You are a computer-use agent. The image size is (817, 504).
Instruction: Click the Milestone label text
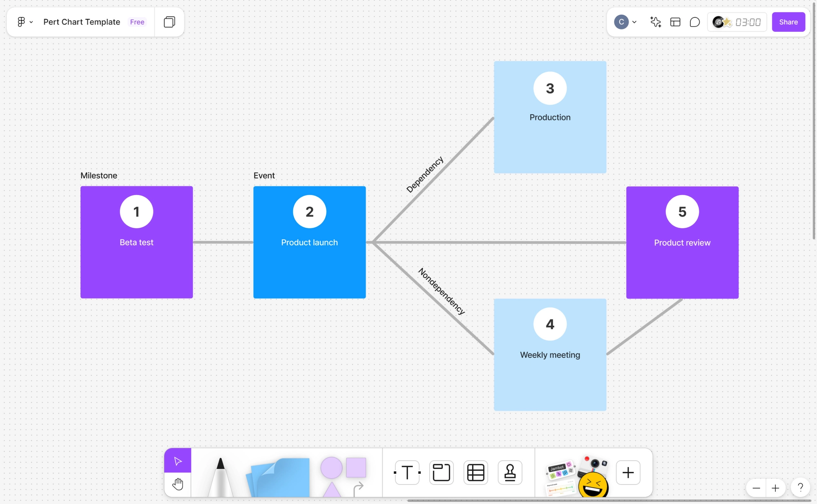click(x=99, y=175)
